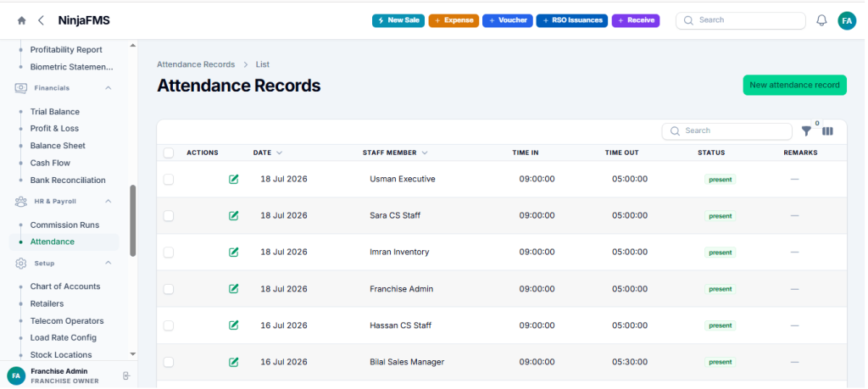868x389 pixels.
Task: Tick the select-all checkbox in table header
Action: coord(169,153)
